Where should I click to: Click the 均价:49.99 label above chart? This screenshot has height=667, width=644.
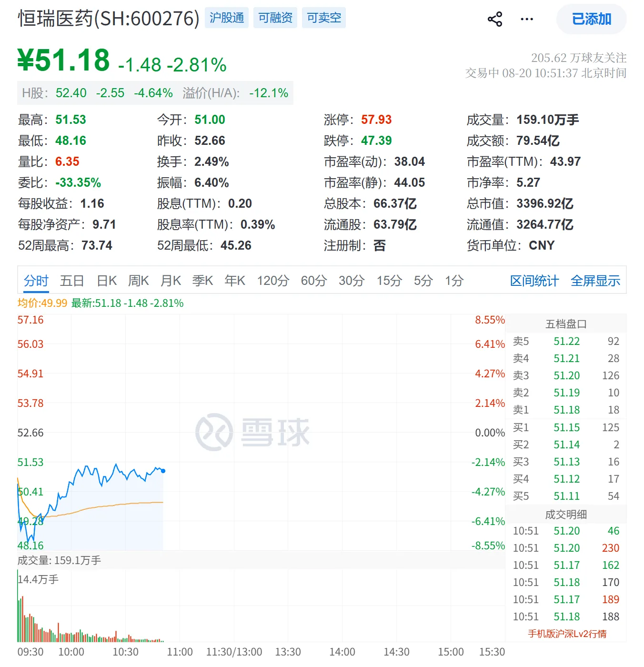coord(42,303)
